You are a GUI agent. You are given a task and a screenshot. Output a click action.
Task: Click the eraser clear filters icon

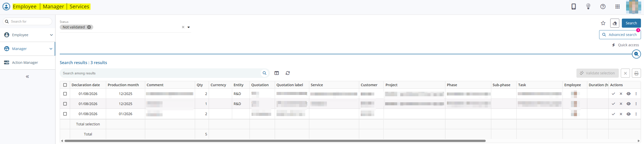(x=615, y=23)
